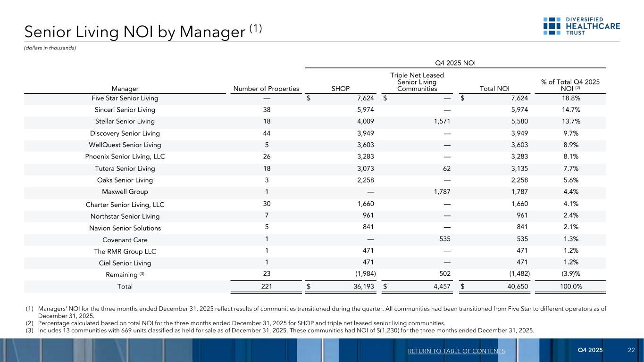The image size is (644, 362).
Task: Click footnote (3) about communities held for sale
Action: [281, 330]
